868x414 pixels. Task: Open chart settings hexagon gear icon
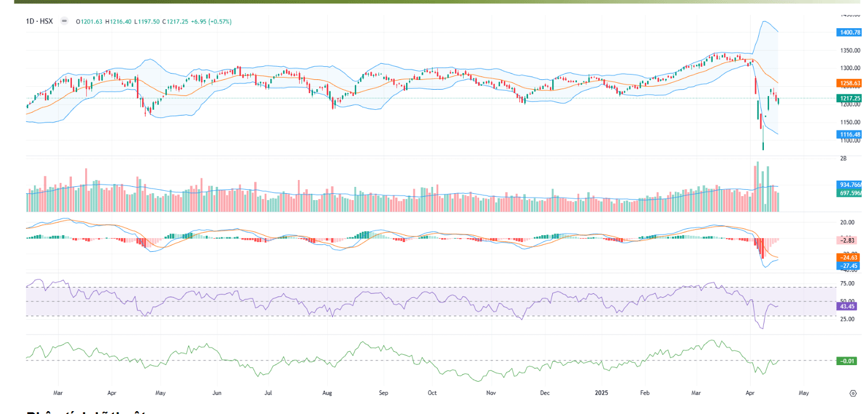pyautogui.click(x=852, y=393)
